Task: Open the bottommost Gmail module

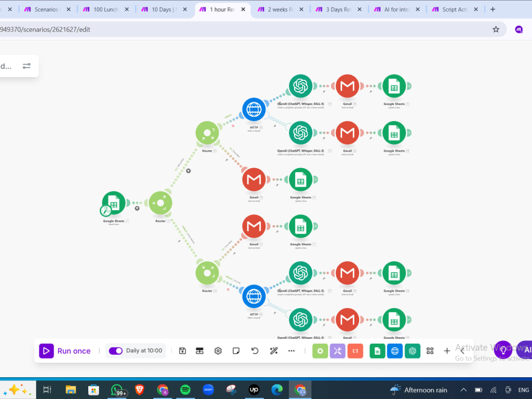Action: [347, 320]
